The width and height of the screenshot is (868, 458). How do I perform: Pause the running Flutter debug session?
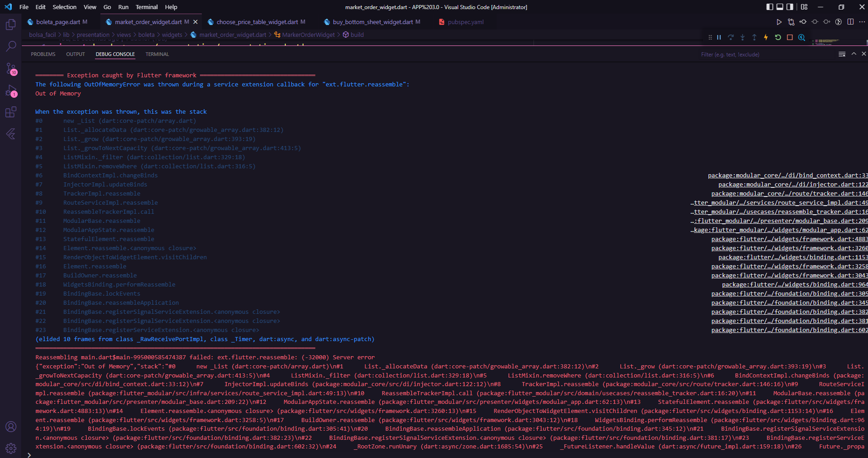point(719,37)
